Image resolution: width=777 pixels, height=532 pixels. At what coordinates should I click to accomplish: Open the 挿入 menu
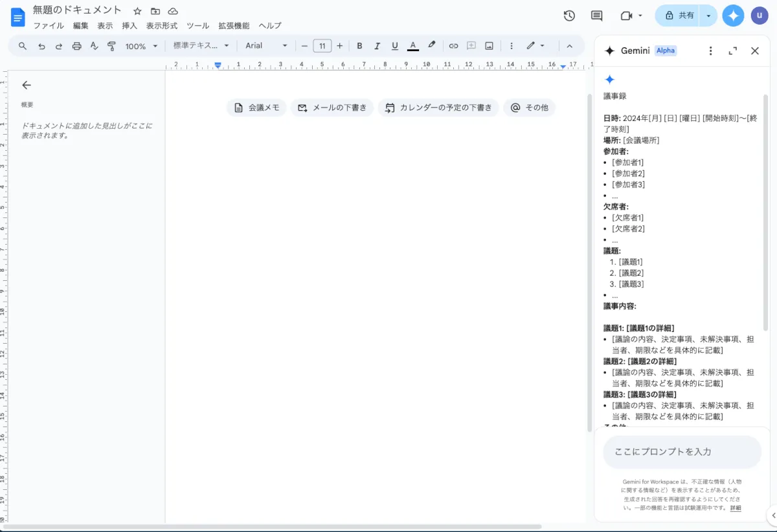129,26
